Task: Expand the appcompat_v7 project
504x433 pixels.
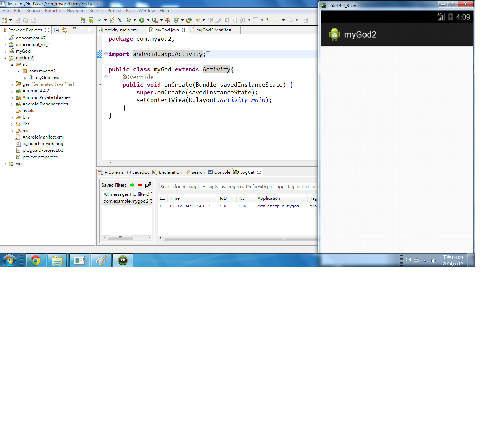Action: [x=5, y=38]
